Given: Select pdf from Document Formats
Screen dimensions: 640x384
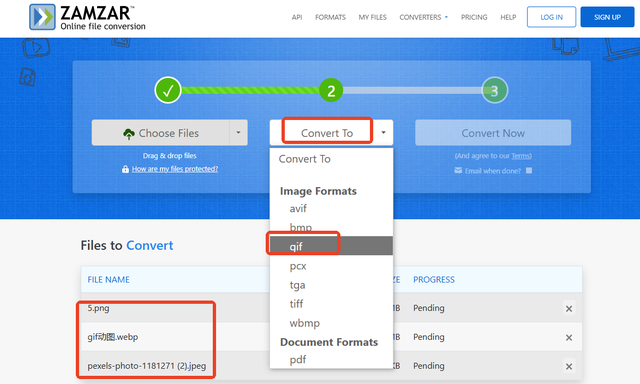Looking at the screenshot, I should [x=331, y=360].
